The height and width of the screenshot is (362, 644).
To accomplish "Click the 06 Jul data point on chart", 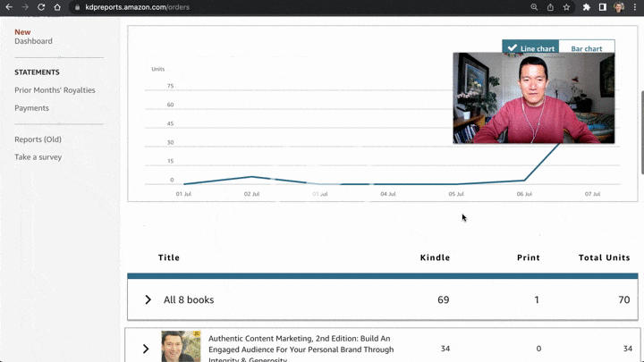I will click(x=524, y=181).
